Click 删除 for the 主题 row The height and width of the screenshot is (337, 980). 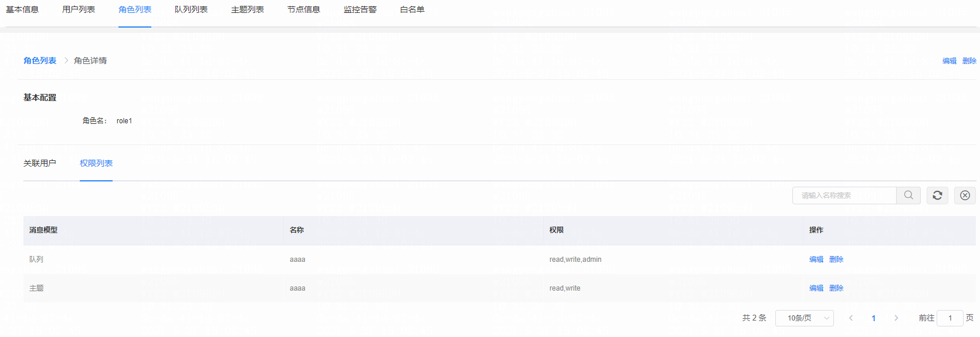(836, 288)
